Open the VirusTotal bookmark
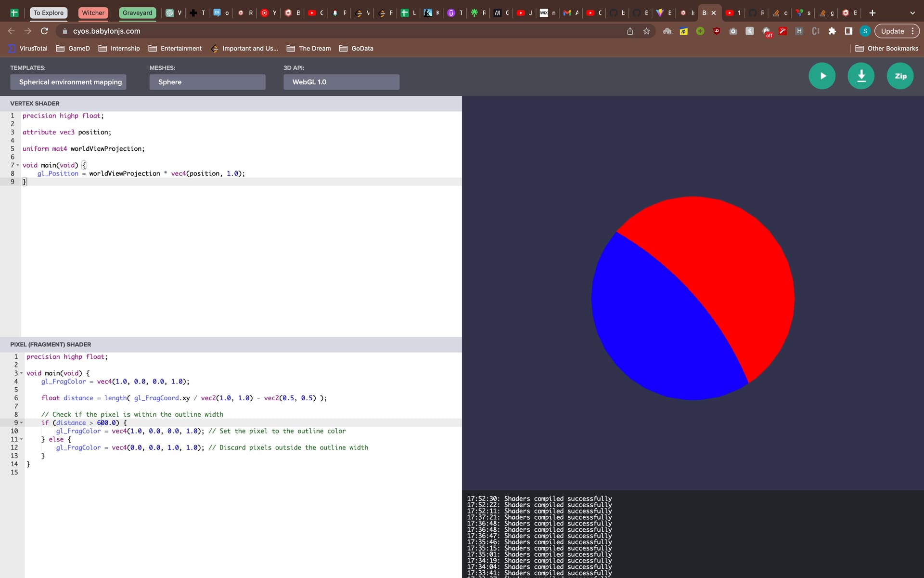Screen dimensions: 924x578 [27, 48]
